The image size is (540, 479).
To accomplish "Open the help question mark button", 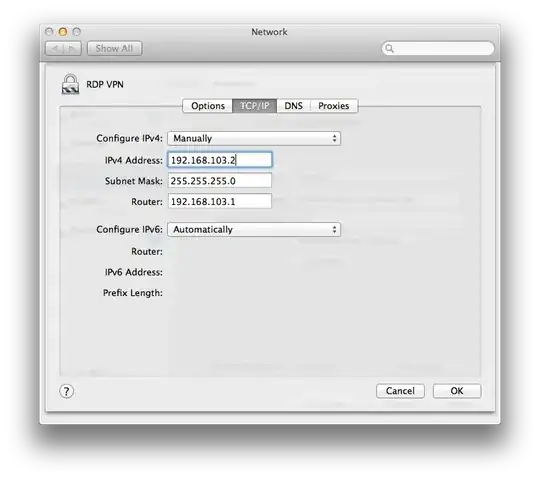I will [66, 391].
